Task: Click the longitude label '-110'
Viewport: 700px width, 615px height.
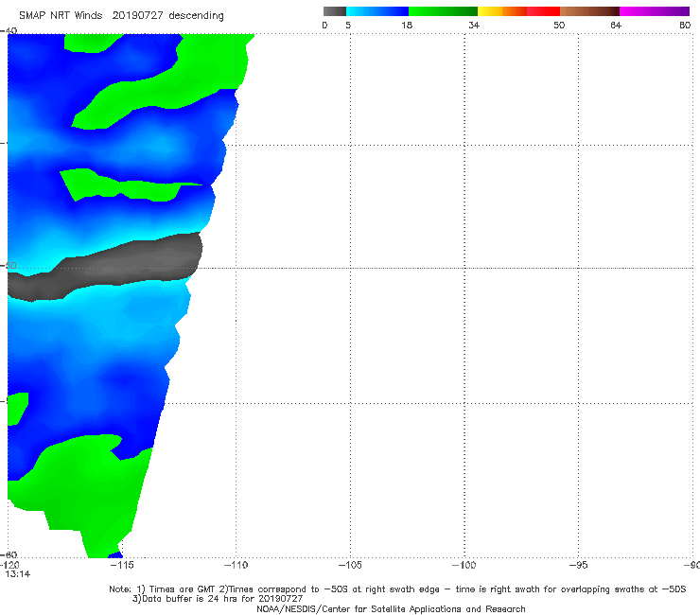Action: coord(236,565)
